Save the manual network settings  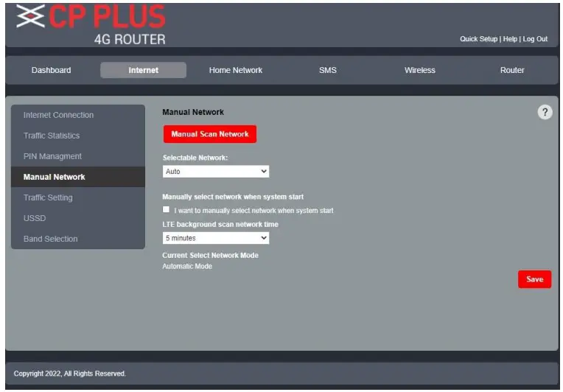(x=534, y=279)
